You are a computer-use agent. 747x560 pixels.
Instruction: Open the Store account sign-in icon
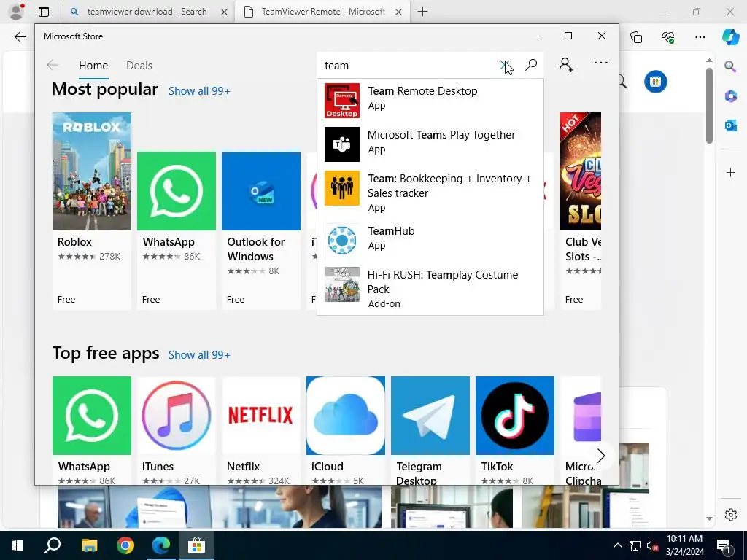pos(566,64)
